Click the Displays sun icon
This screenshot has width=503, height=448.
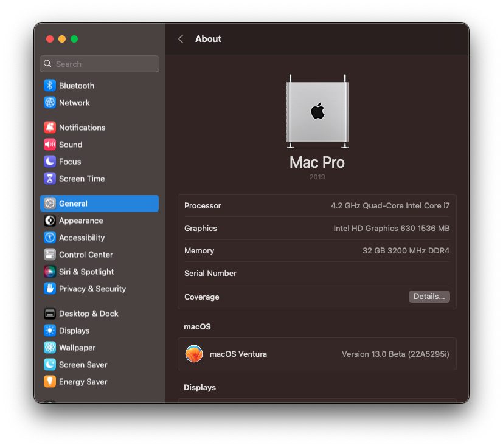pyautogui.click(x=50, y=330)
